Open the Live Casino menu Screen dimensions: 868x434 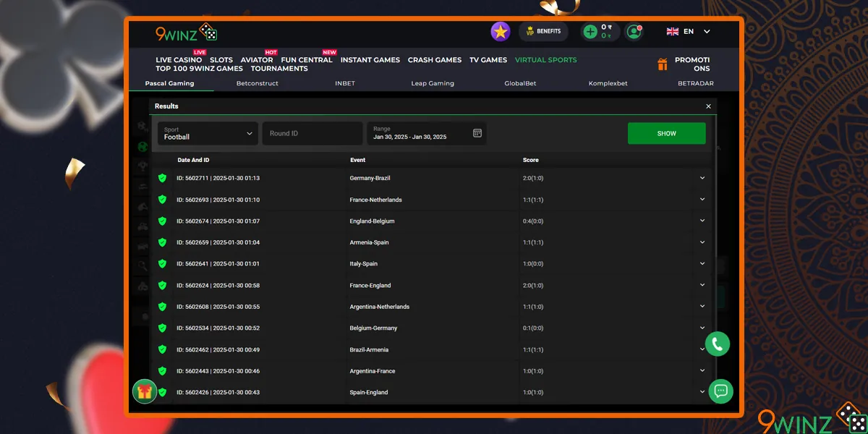tap(179, 60)
